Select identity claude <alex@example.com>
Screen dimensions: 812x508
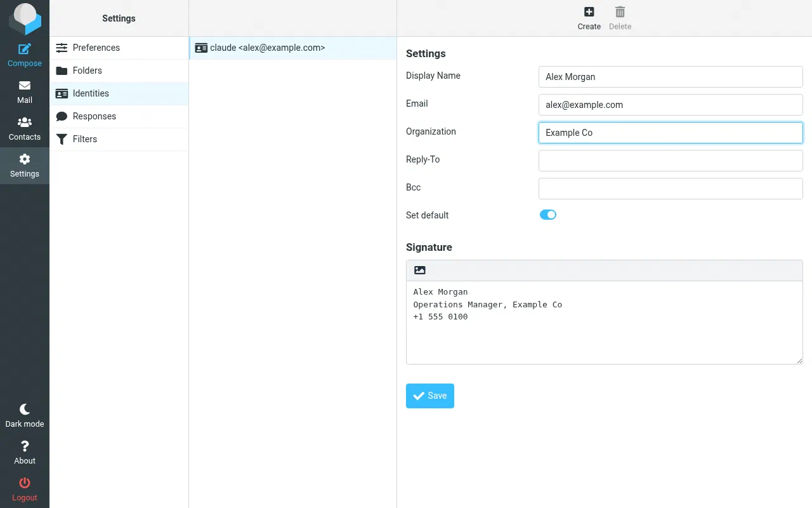293,48
